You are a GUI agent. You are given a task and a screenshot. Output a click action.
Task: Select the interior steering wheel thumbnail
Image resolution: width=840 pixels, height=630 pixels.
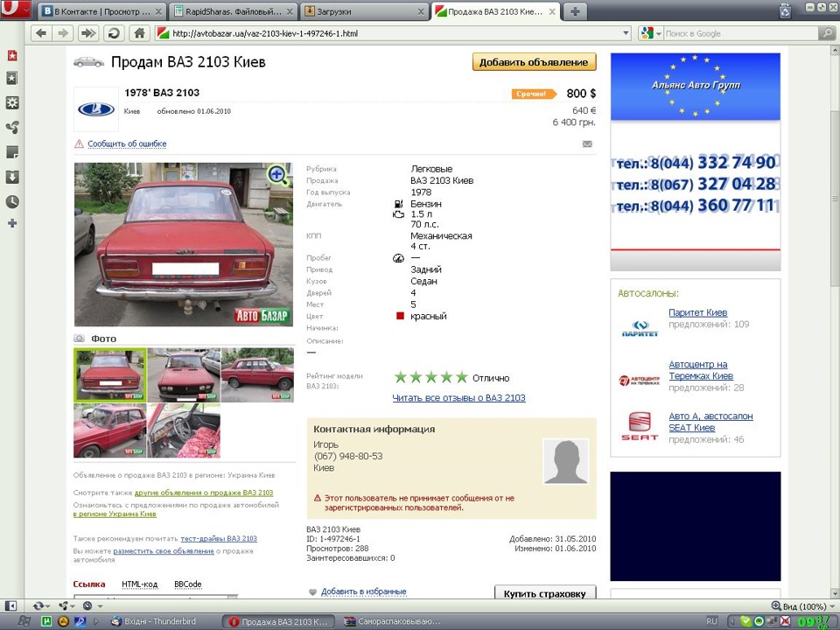tap(184, 430)
